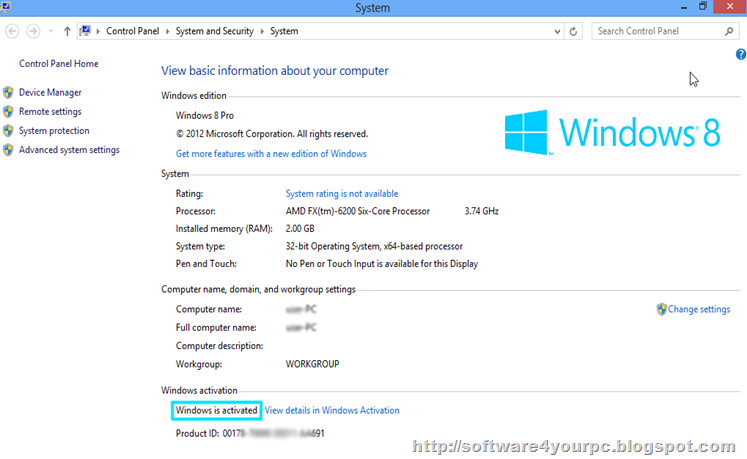Screen dimensions: 747x459
Task: Expand chevron after Control Panel breadcrumb
Action: pos(168,31)
